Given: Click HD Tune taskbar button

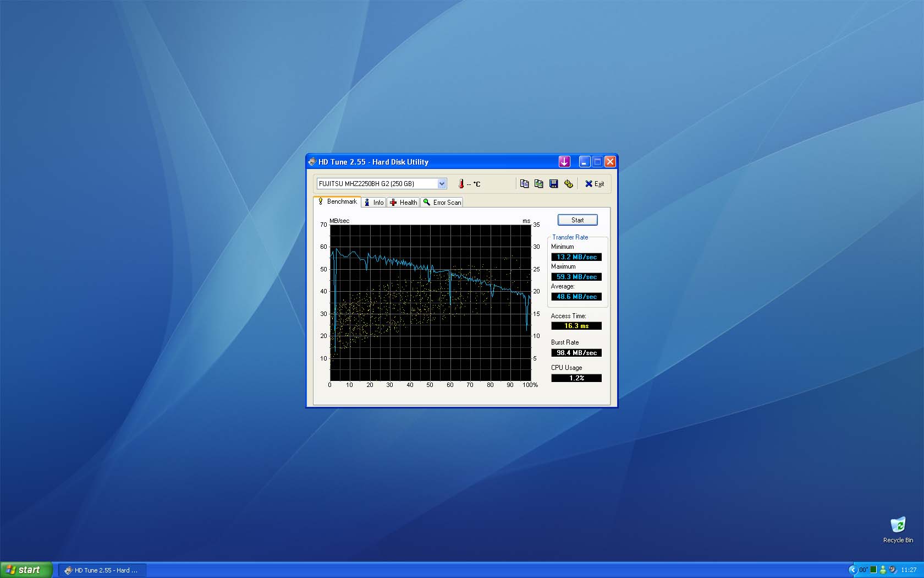Looking at the screenshot, I should point(102,570).
